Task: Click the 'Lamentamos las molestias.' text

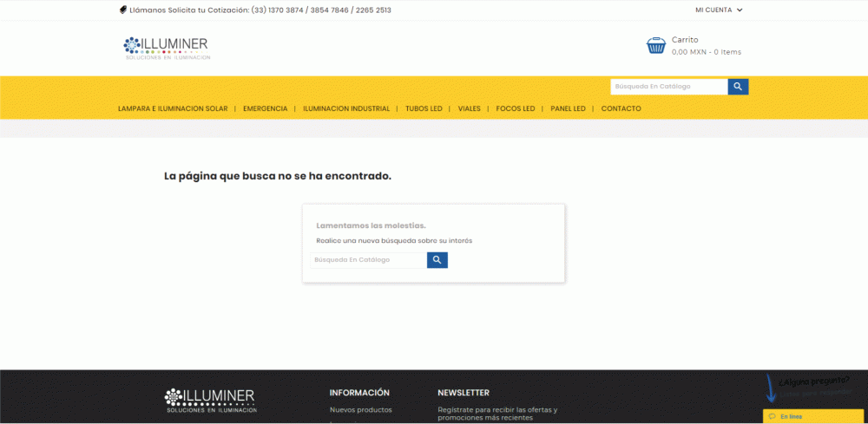Action: [x=371, y=225]
